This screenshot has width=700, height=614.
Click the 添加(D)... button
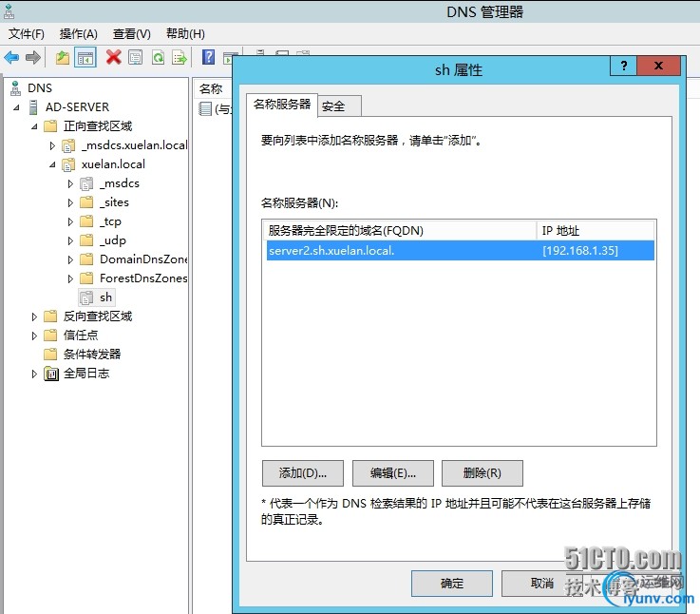click(x=303, y=473)
